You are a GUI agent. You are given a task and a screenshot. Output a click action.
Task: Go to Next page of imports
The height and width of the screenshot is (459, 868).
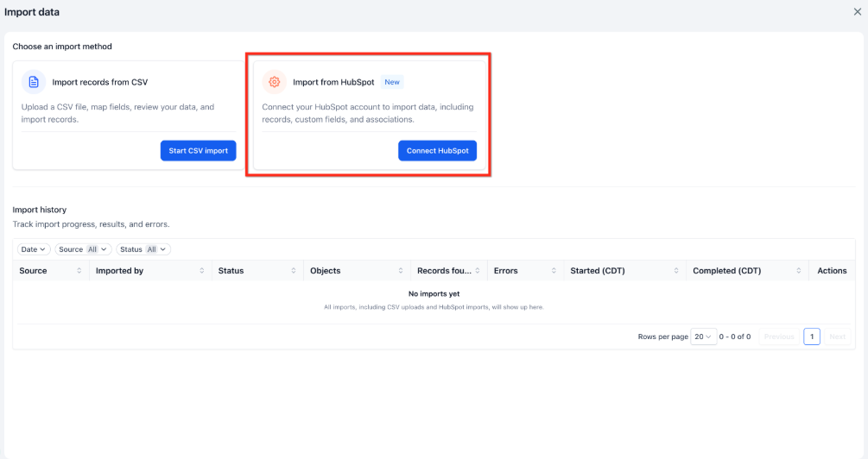(837, 336)
